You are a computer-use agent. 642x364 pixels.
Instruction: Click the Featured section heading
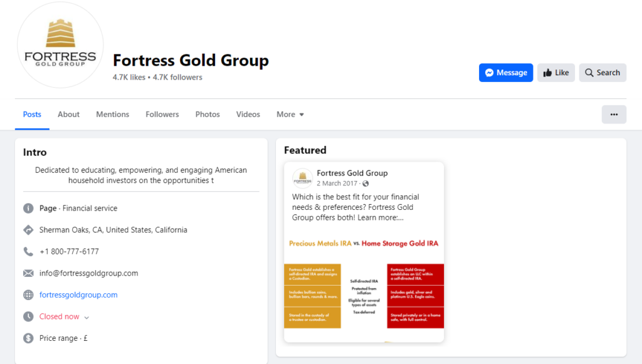[x=305, y=150]
